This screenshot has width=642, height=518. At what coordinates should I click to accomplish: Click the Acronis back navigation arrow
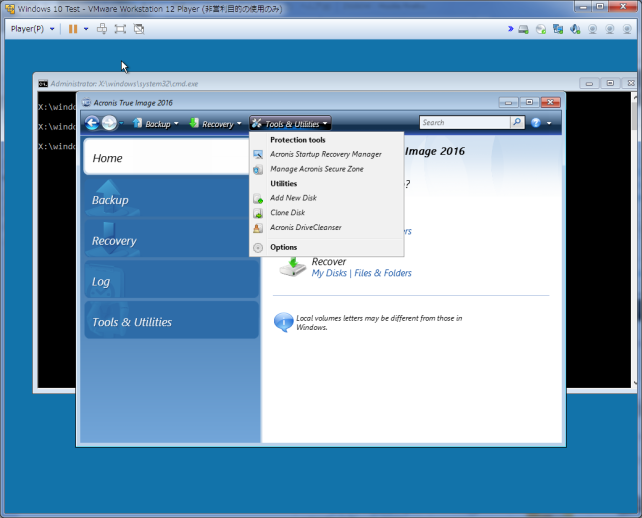(92, 123)
